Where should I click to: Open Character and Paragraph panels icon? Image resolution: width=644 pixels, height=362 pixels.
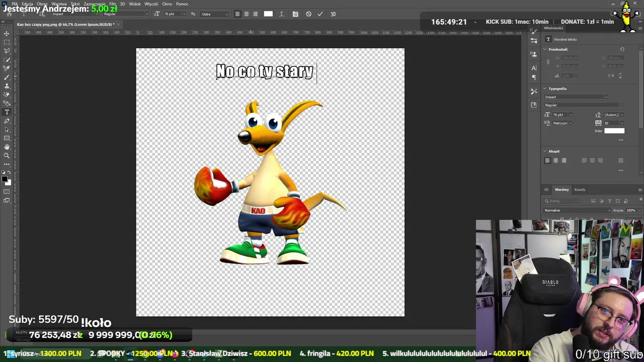coord(295,14)
